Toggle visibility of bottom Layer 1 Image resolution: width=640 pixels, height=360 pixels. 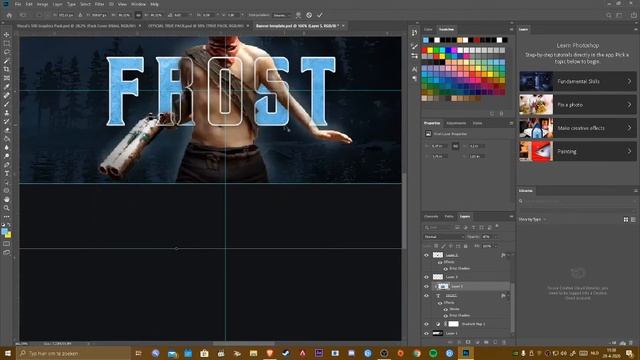click(x=427, y=333)
